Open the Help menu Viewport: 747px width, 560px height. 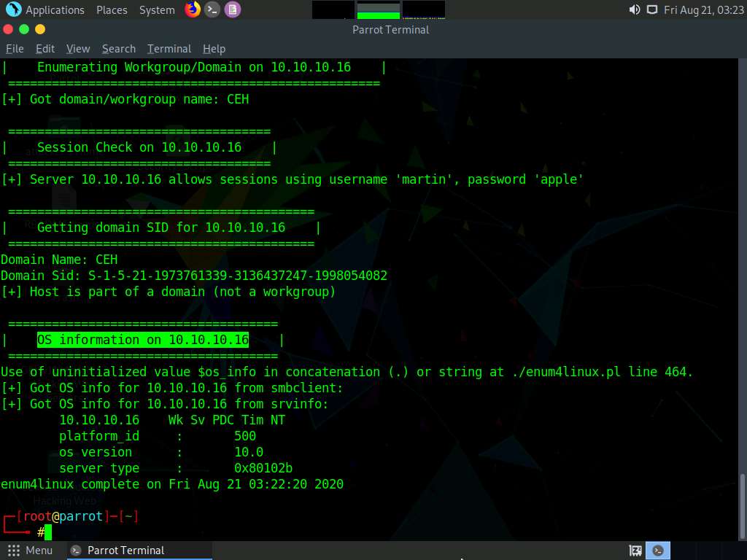coord(214,49)
